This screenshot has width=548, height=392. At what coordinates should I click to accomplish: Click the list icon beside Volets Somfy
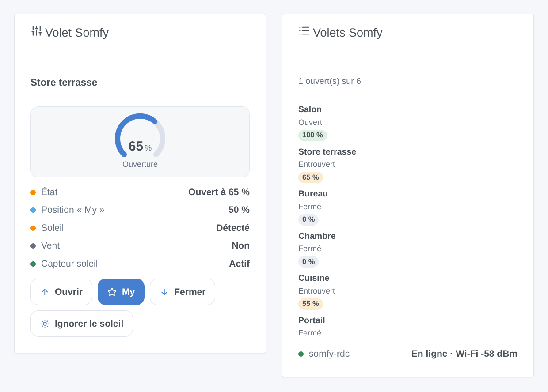click(x=304, y=31)
